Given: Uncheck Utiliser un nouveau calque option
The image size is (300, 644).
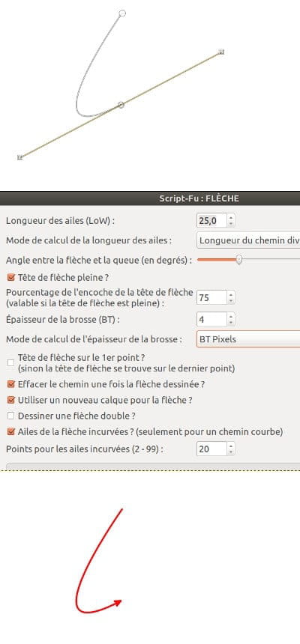Looking at the screenshot, I should click(x=11, y=400).
